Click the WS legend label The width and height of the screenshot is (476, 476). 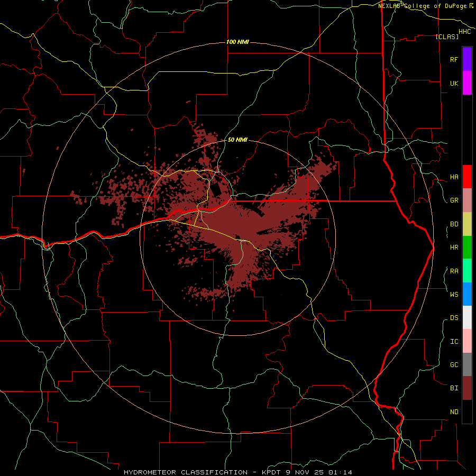tap(454, 294)
